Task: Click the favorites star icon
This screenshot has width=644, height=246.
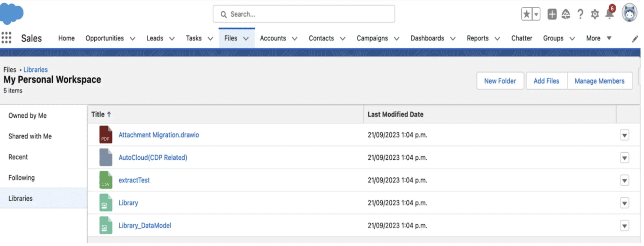Action: point(527,13)
